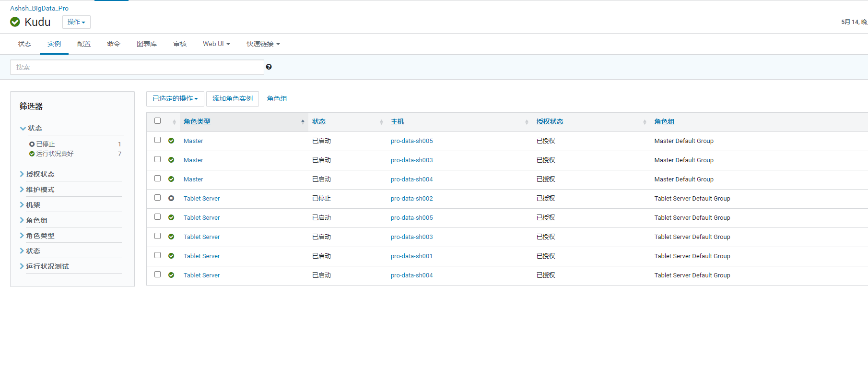Viewport: 868px width, 382px height.
Task: Open the 操作 dropdown next to Kudu
Action: (x=76, y=22)
